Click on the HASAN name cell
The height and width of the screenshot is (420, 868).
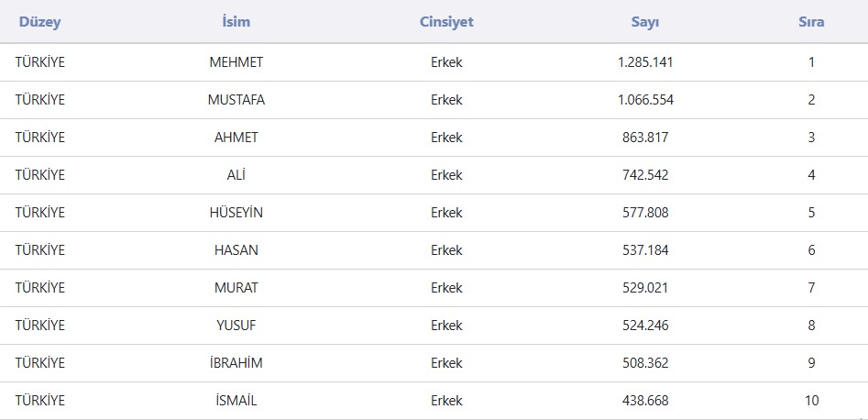(236, 250)
